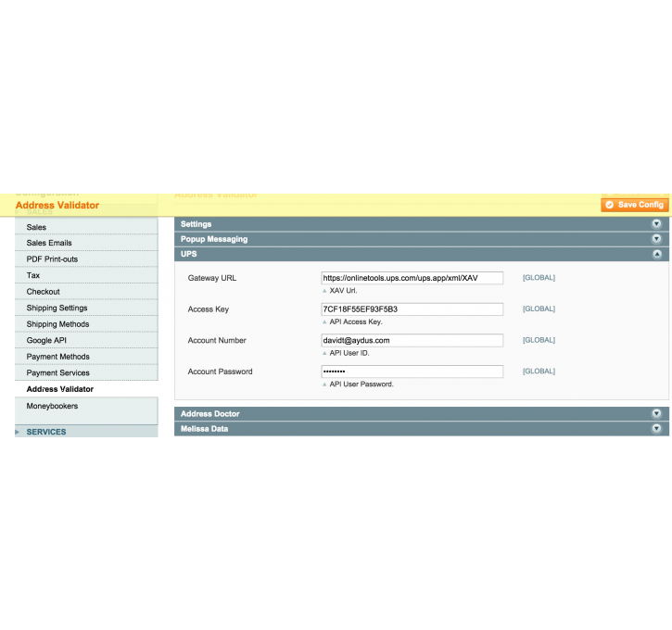
Task: Click the Gateway URL input field
Action: 412,278
